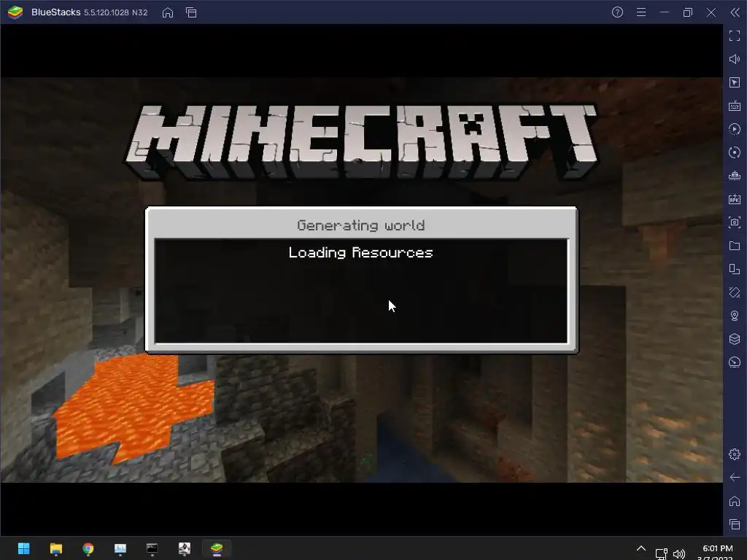This screenshot has width=747, height=560.
Task: Launch Google Chrome from the taskbar
Action: 88,548
